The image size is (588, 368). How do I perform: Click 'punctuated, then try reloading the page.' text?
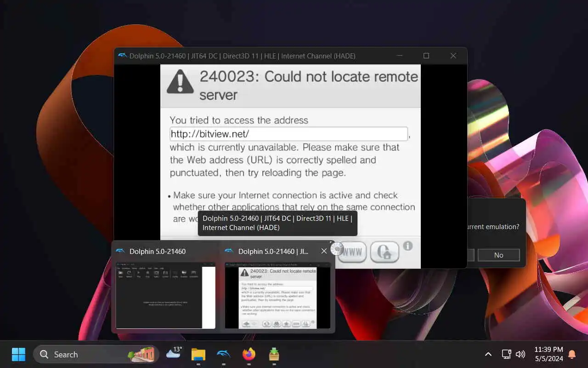(258, 173)
